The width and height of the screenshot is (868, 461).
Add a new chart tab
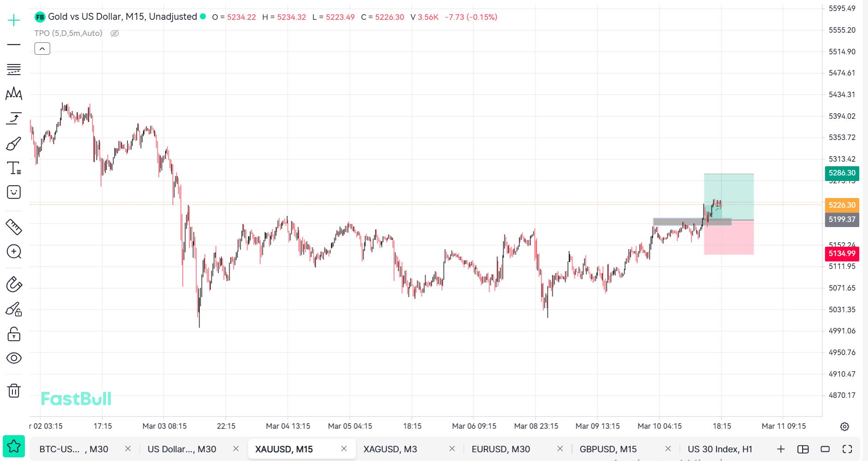pyautogui.click(x=781, y=449)
